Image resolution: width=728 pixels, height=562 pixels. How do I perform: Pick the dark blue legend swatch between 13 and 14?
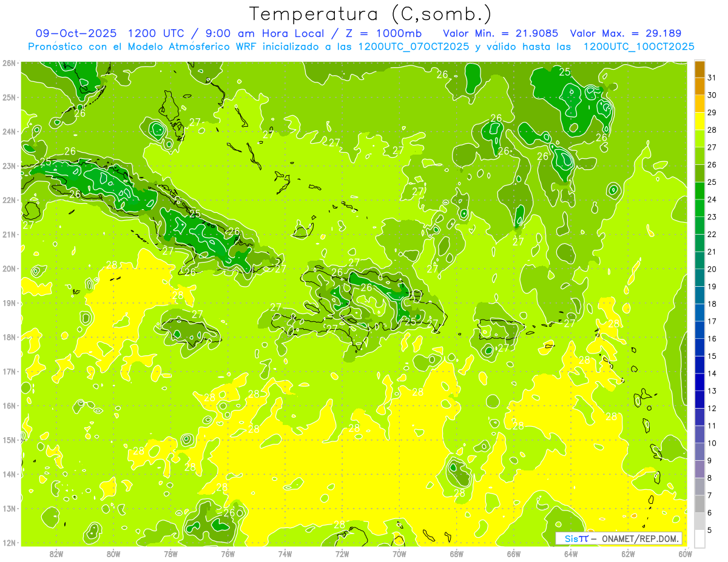[699, 383]
